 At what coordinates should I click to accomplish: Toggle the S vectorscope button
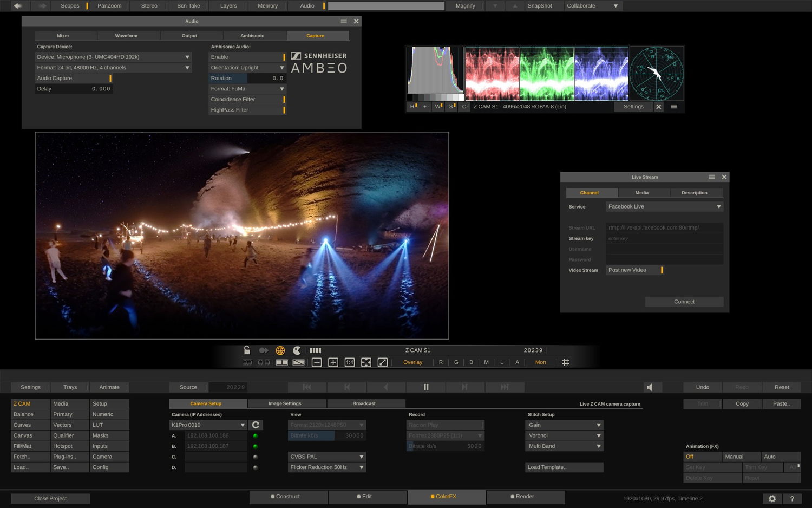pos(452,107)
